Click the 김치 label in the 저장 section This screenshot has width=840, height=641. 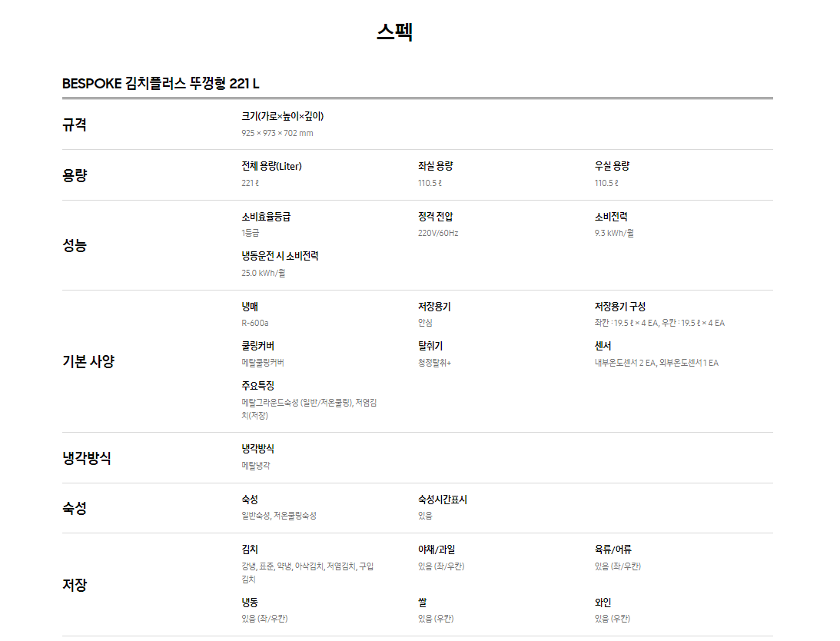(x=250, y=550)
